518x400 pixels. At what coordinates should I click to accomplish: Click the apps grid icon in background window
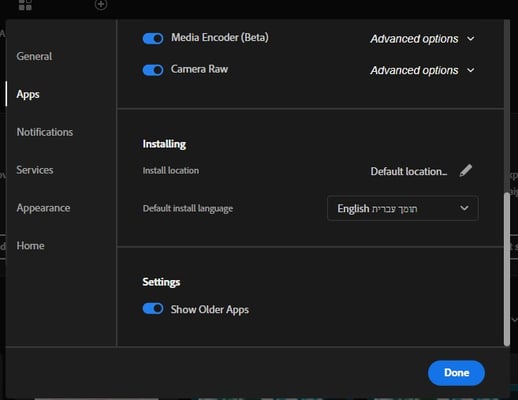(25, 5)
